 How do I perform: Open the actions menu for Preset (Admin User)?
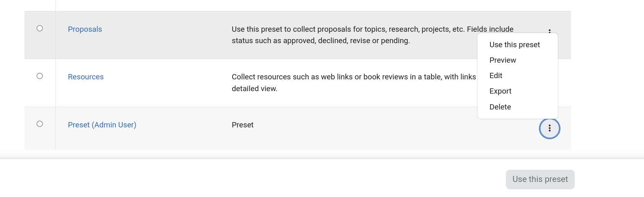[549, 128]
